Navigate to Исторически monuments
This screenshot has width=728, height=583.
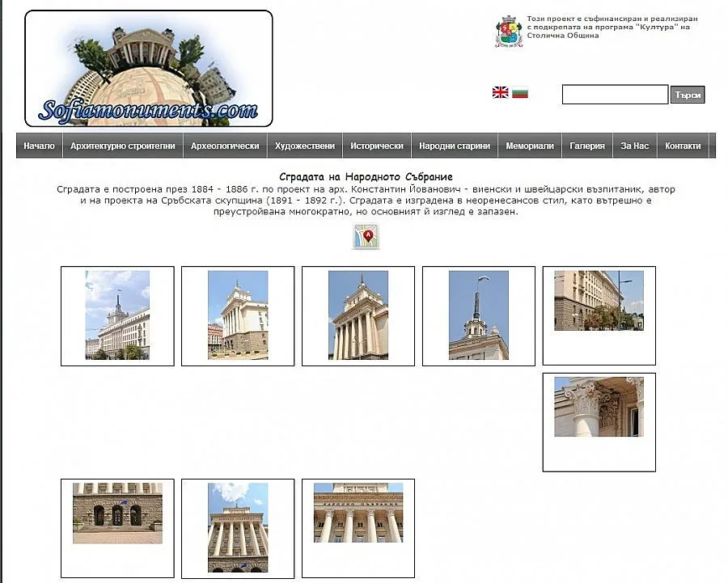[376, 146]
